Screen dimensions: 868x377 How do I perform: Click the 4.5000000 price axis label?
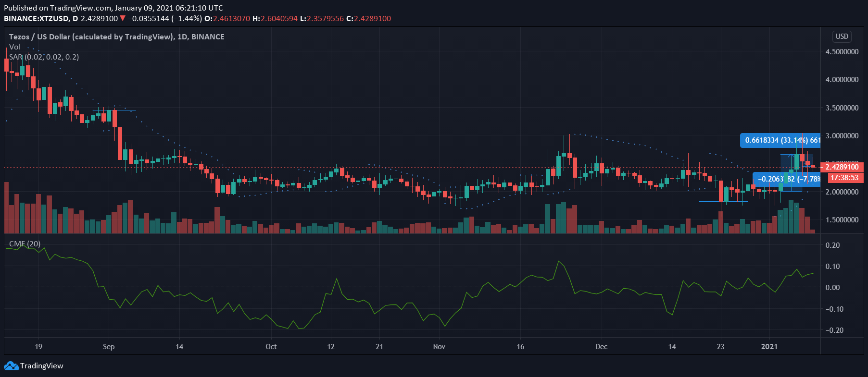(842, 52)
